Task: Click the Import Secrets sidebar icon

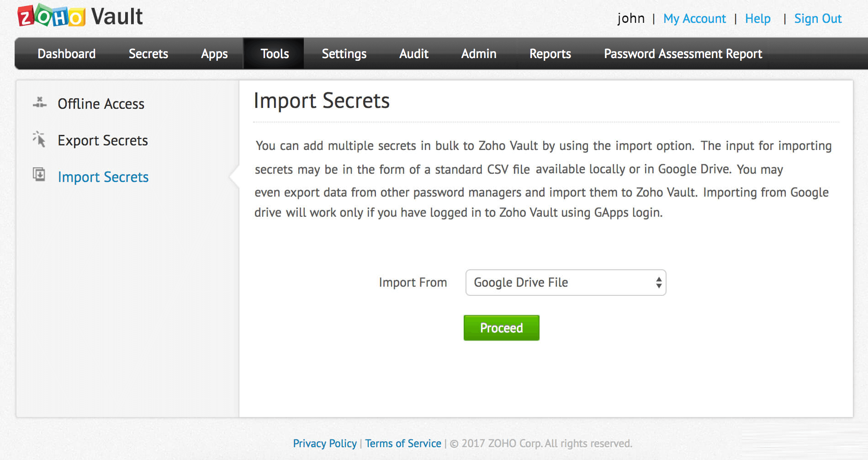Action: (39, 175)
